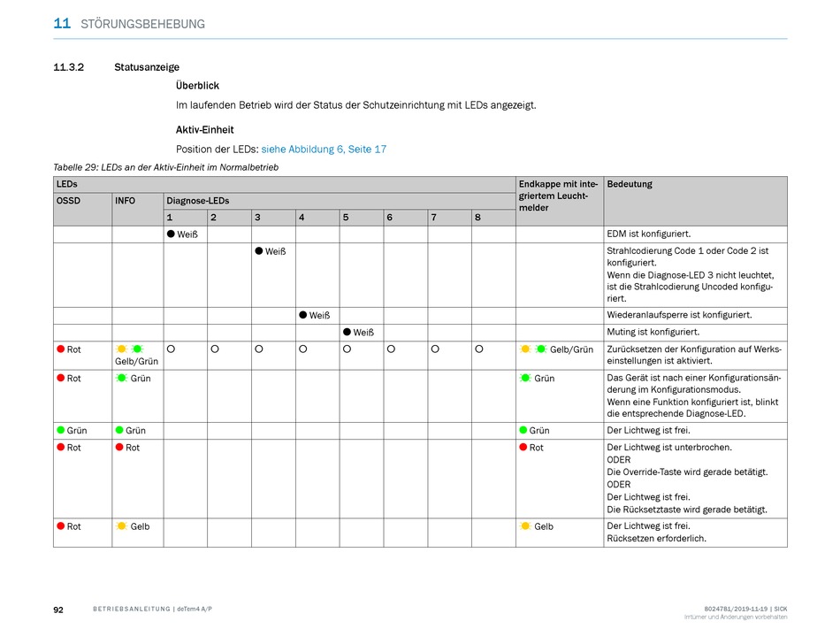
Task: Click the page number '92' in the footer
Action: (58, 610)
